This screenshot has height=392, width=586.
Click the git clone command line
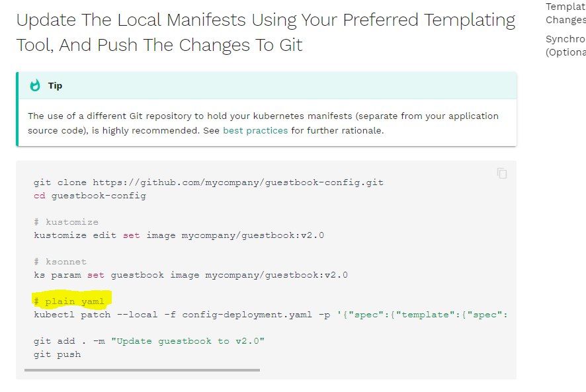[x=208, y=182]
